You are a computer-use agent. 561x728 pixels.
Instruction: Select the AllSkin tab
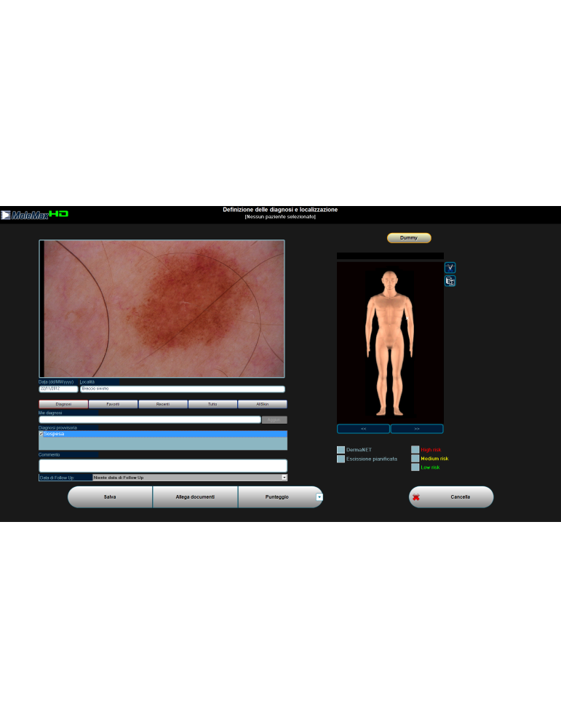click(x=263, y=404)
